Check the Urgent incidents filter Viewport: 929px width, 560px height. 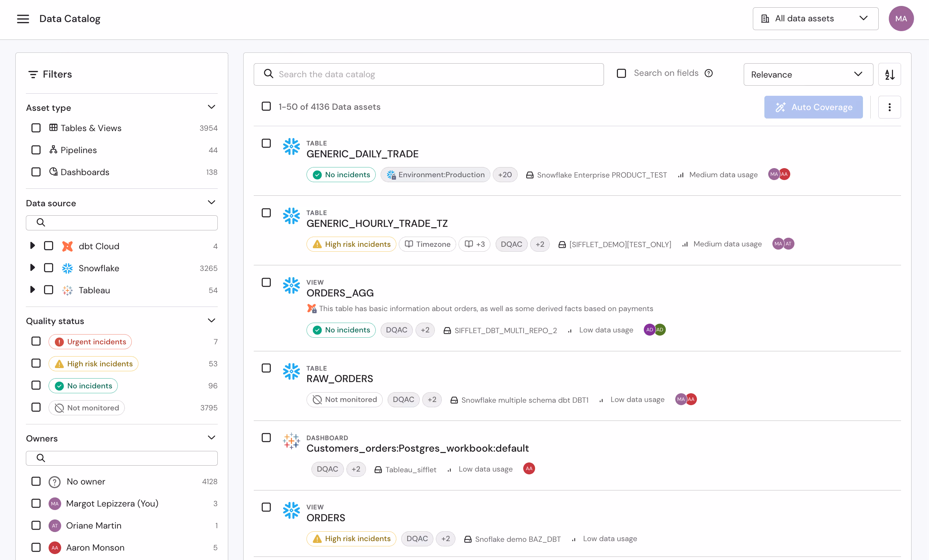click(x=36, y=341)
